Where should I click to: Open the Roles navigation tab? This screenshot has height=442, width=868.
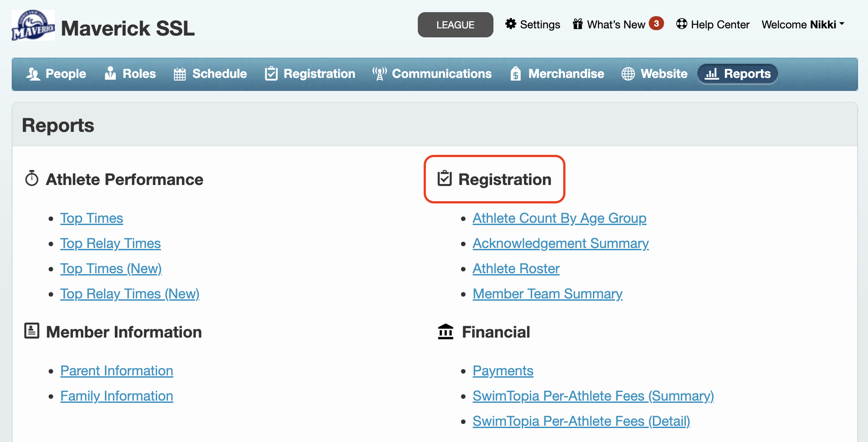point(130,74)
